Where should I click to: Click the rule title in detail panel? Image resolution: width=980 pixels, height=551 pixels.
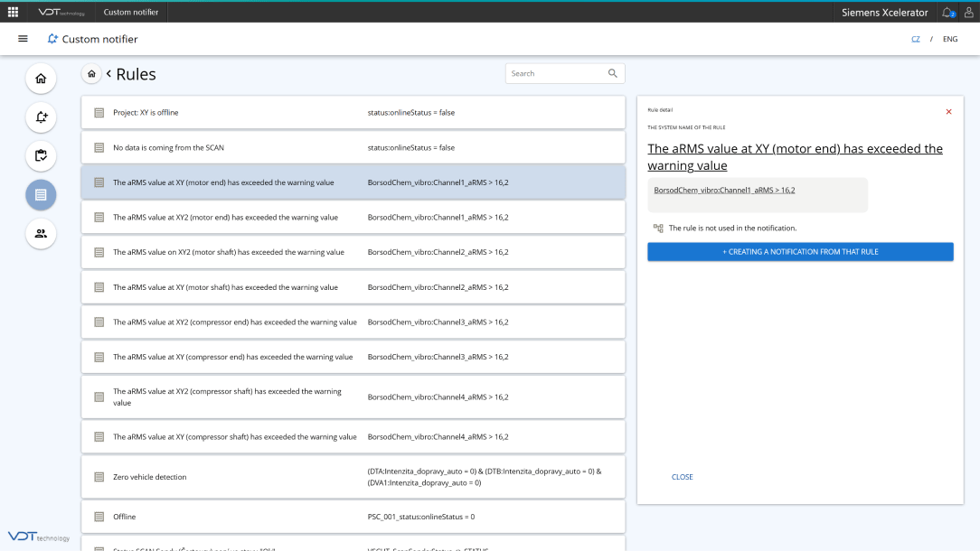(x=795, y=157)
